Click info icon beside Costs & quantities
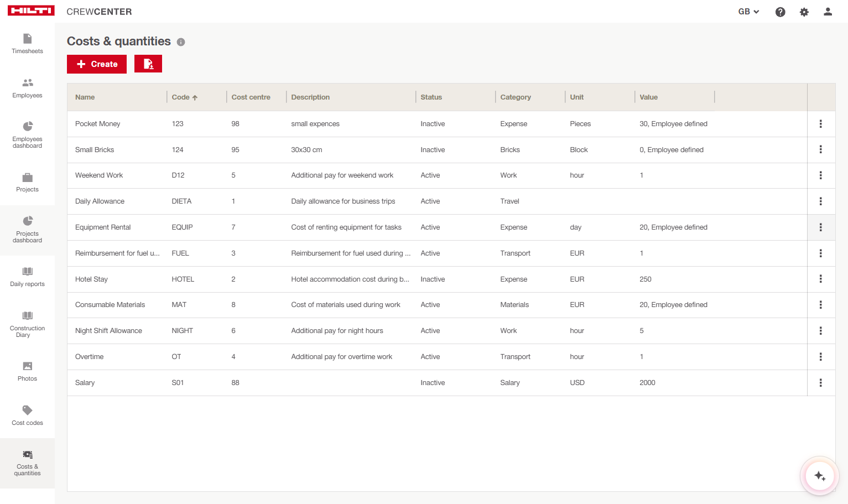This screenshot has width=848, height=504. click(181, 42)
